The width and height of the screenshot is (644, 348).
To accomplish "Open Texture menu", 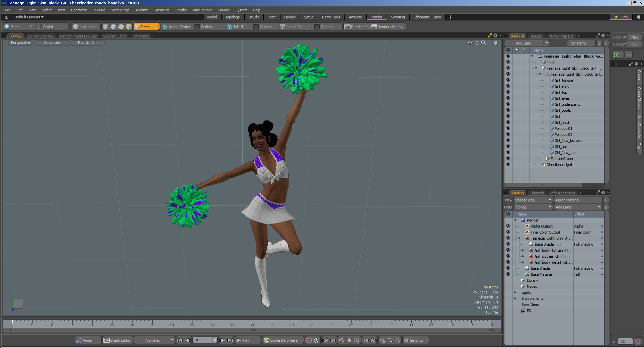I will click(99, 10).
